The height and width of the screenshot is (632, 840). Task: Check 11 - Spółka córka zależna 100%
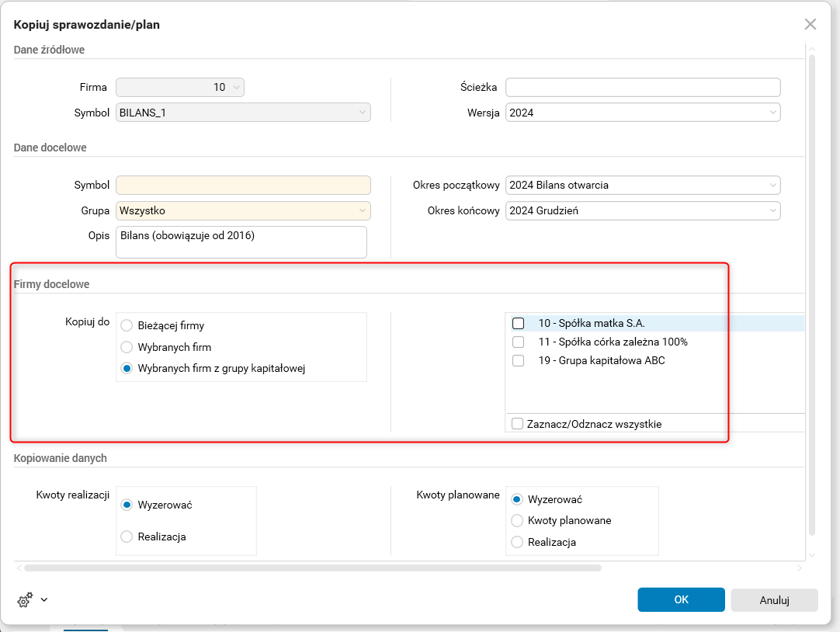(519, 342)
